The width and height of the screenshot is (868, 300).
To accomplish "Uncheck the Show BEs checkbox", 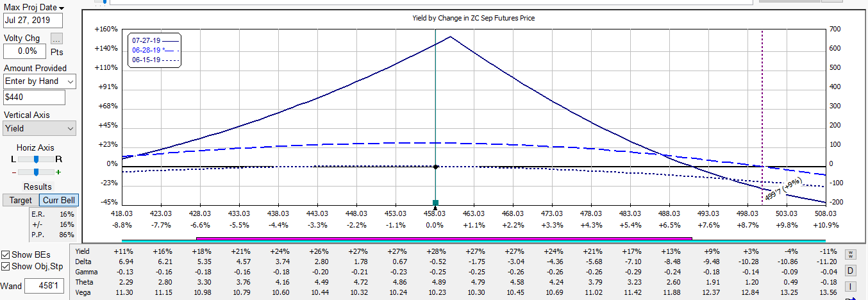I will click(x=6, y=255).
